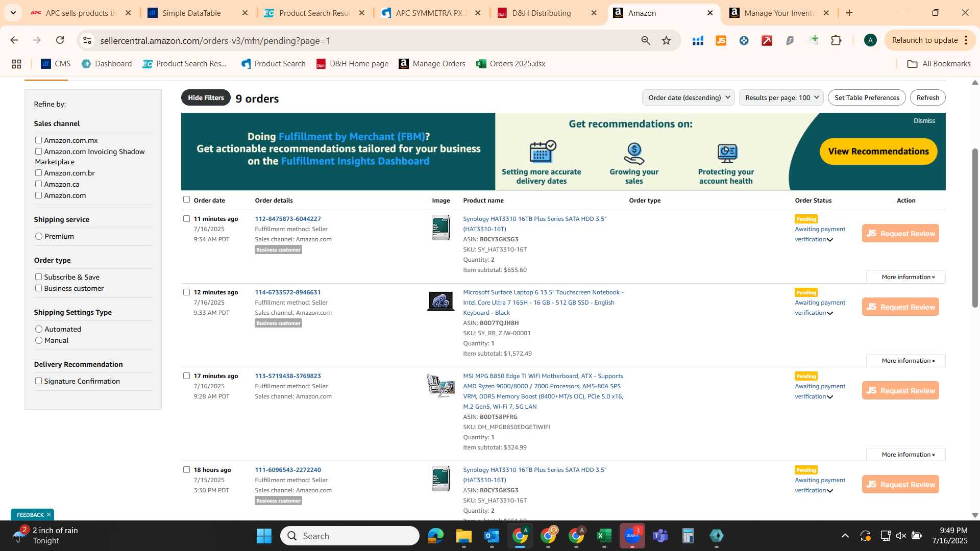Switch to the Simple DataTable tab

[x=191, y=13]
